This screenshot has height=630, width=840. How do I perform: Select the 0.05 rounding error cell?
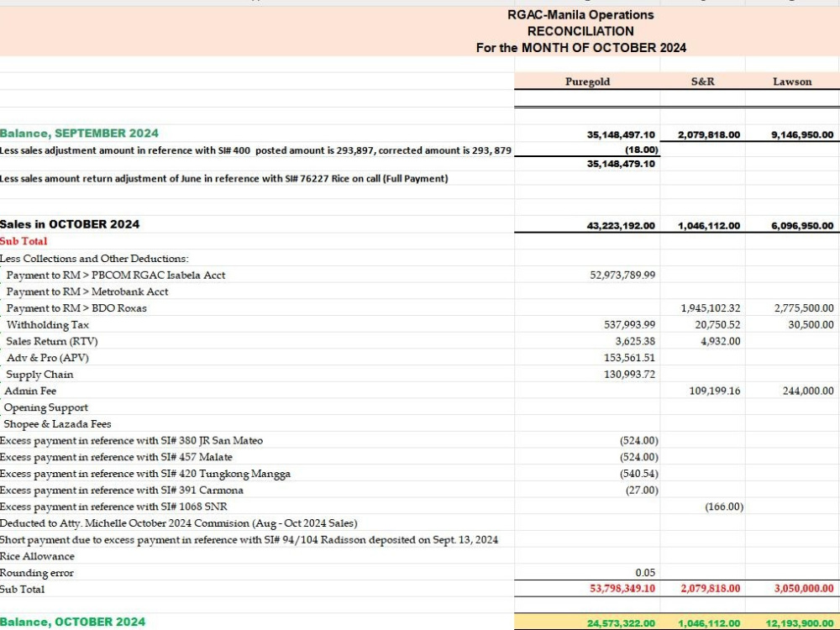[645, 573]
